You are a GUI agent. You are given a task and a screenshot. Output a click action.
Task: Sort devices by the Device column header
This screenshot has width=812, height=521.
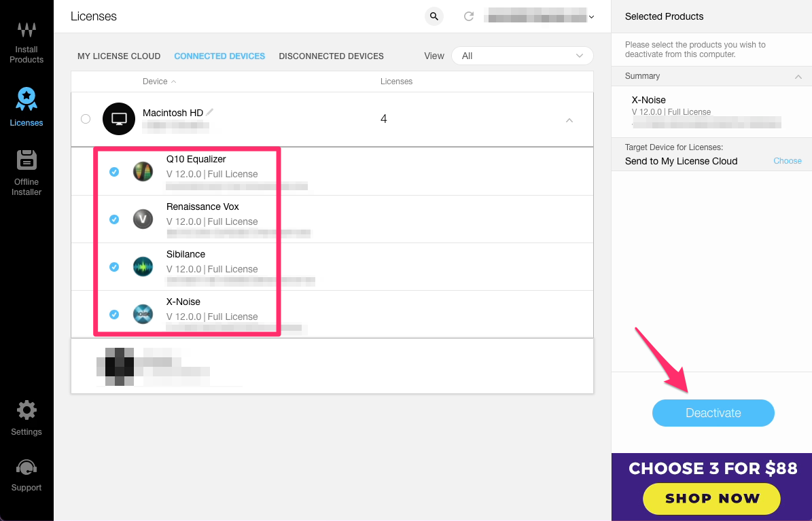coord(159,82)
